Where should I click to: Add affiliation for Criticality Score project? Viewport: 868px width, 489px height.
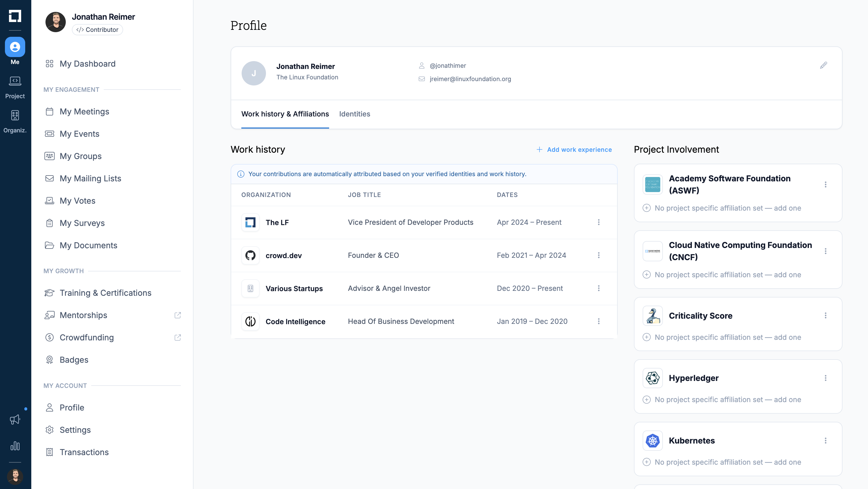[x=722, y=337]
